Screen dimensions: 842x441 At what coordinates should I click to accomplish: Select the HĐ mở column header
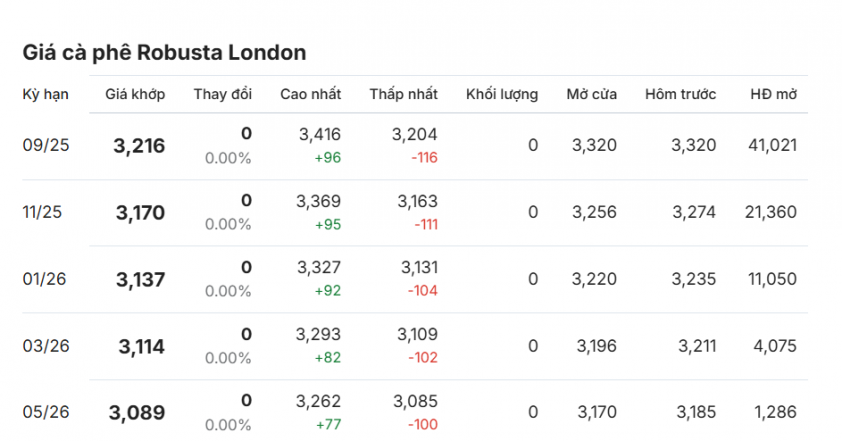coord(773,95)
